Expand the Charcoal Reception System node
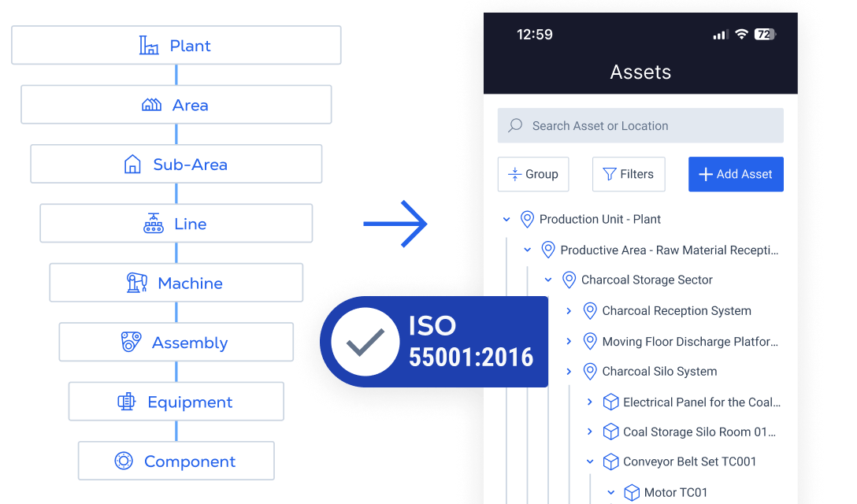The width and height of the screenshot is (857, 504). 569,311
